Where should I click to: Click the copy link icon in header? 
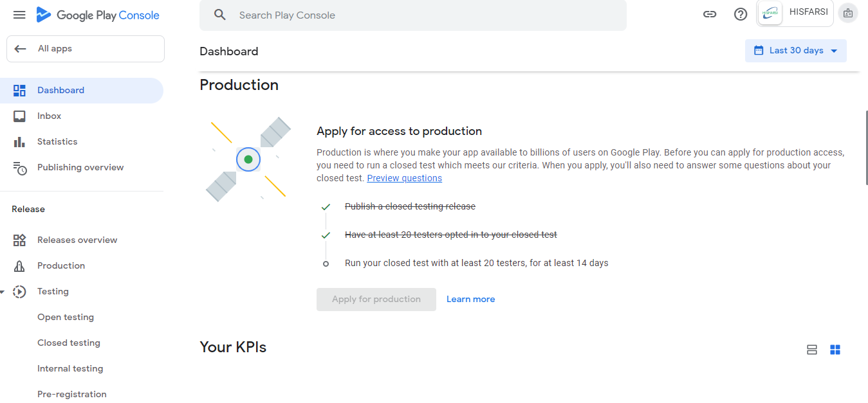tap(710, 14)
